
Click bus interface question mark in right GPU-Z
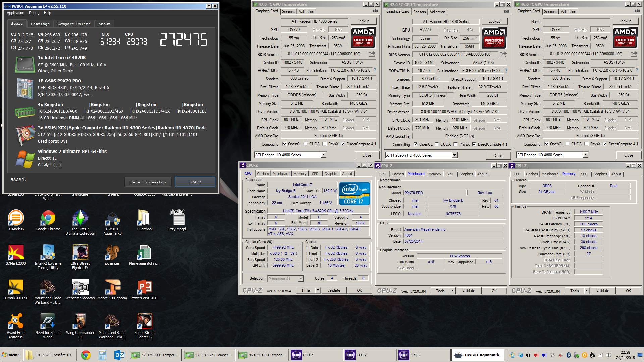(637, 70)
